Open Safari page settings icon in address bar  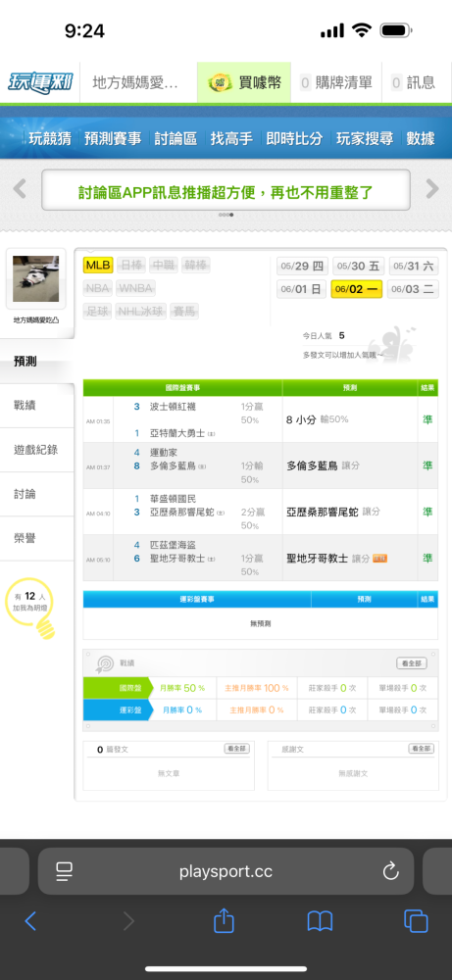click(x=65, y=871)
